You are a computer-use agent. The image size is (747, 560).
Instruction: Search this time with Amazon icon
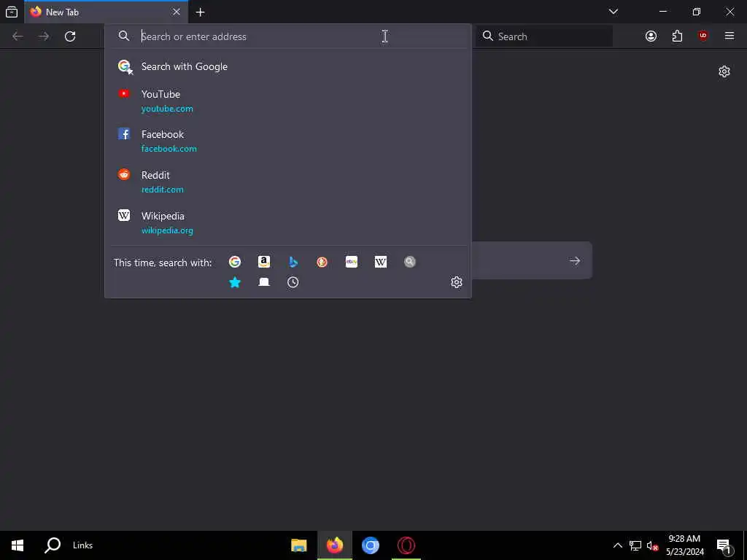pos(264,262)
